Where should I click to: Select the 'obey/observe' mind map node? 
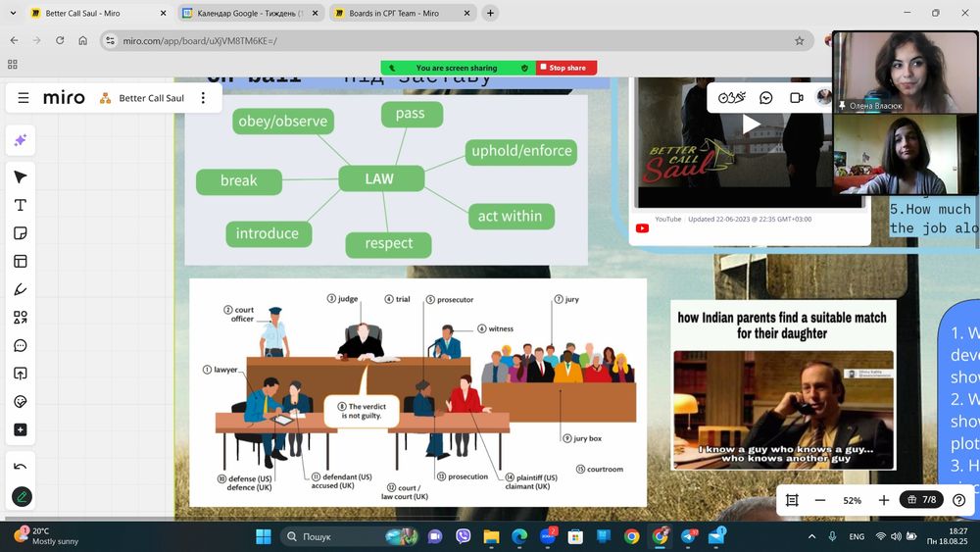tap(283, 122)
